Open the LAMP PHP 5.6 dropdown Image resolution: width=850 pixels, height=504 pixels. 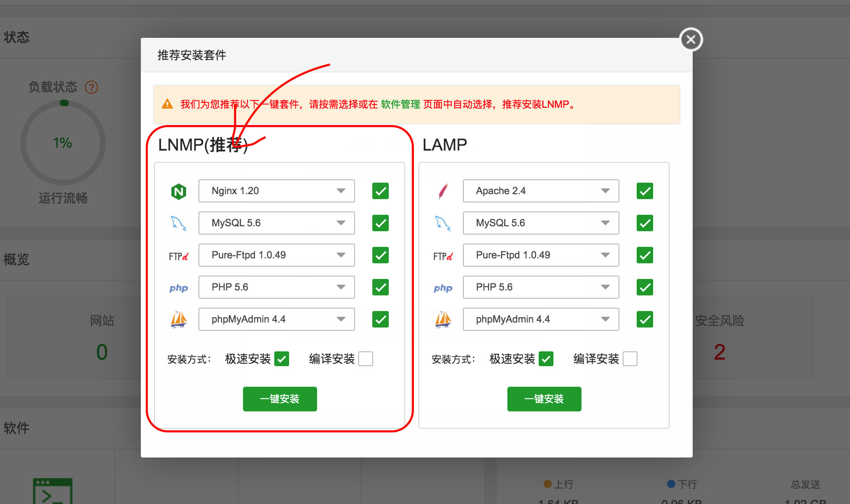[541, 287]
